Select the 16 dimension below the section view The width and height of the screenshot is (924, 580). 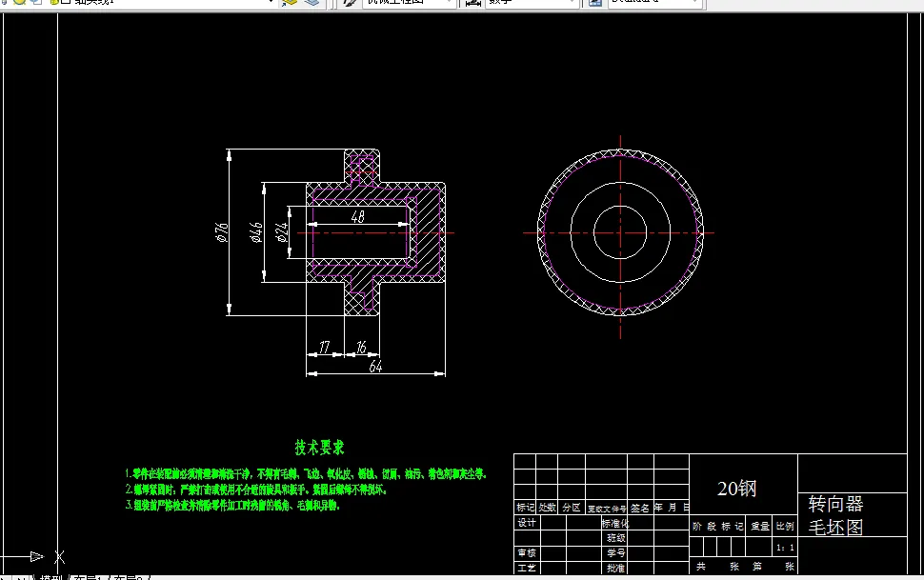tap(361, 348)
